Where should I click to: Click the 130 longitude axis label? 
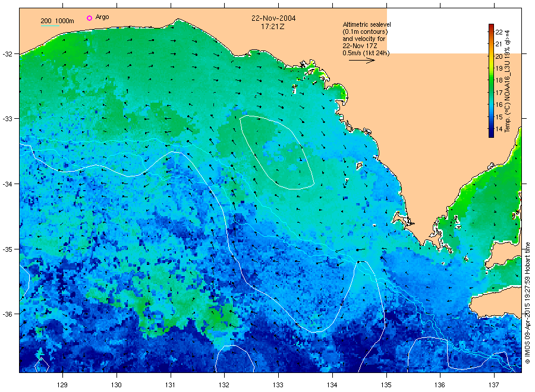click(x=117, y=385)
